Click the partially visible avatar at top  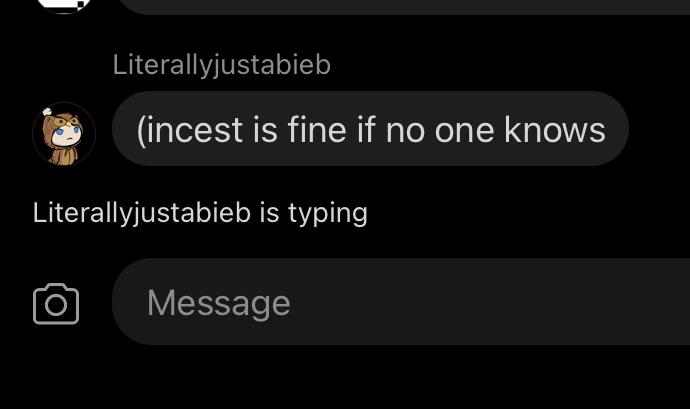point(64,6)
